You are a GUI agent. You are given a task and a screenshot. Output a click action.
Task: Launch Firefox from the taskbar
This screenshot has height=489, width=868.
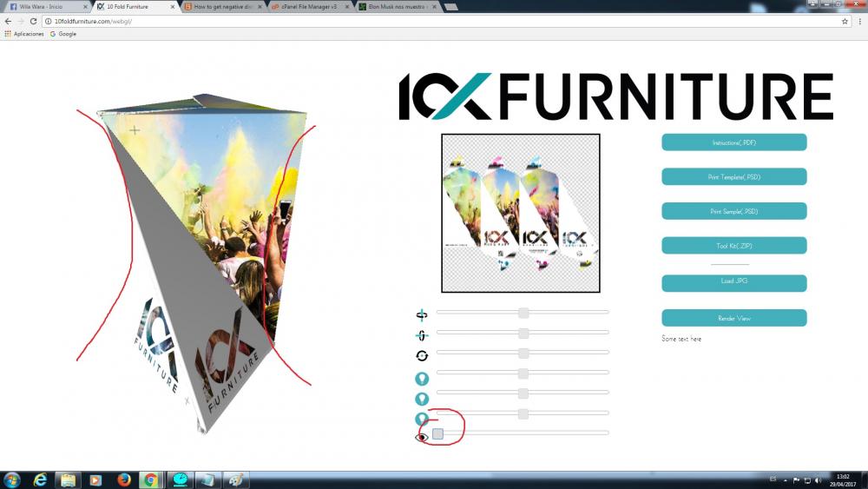coord(123,479)
